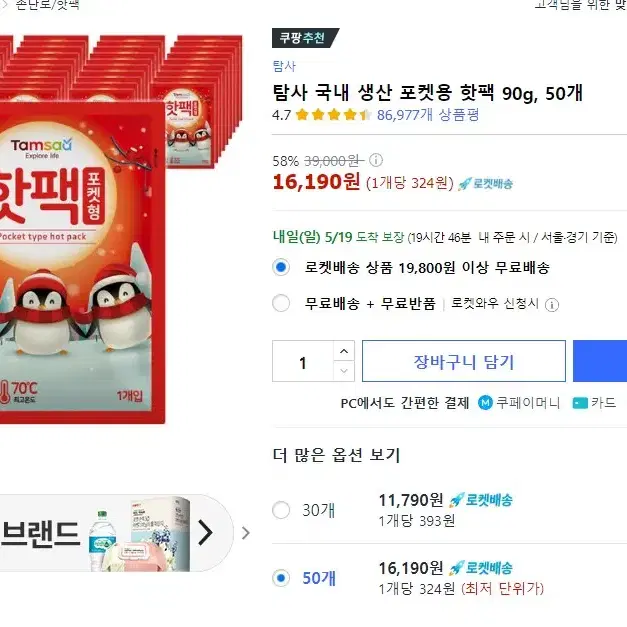Open the 탐사 brand link
This screenshot has height=627, width=627.
284,66
